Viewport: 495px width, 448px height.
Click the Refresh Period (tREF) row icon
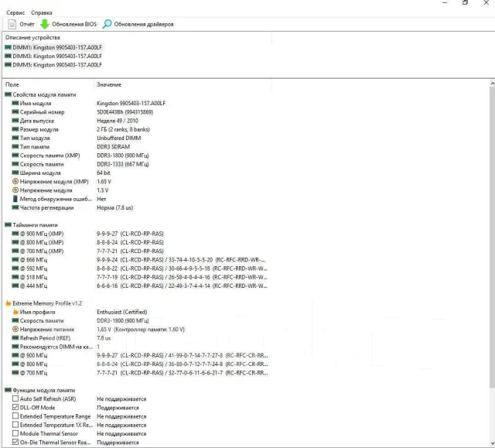point(15,338)
